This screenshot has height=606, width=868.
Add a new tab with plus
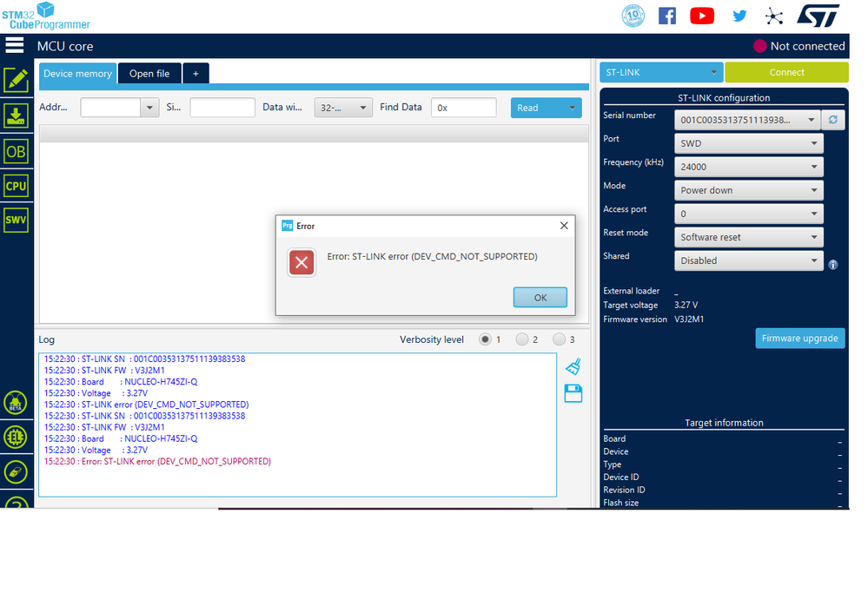click(x=195, y=74)
